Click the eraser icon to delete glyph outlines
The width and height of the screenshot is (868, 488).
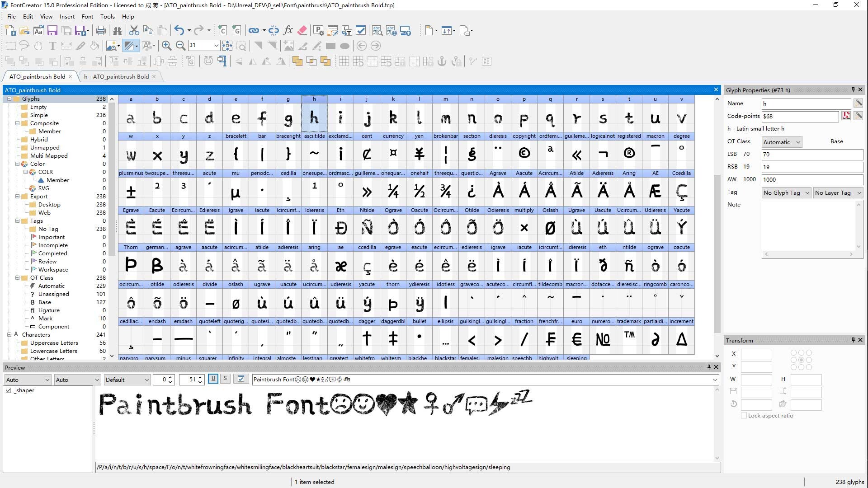[x=302, y=31]
